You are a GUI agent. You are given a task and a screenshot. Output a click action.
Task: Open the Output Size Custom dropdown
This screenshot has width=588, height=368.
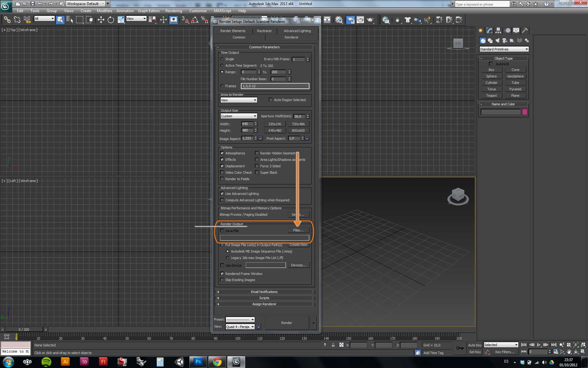click(x=238, y=116)
